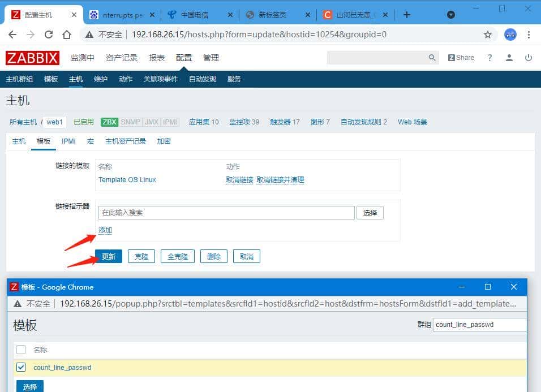
Task: Bookmark the page using the star icon
Action: point(488,35)
